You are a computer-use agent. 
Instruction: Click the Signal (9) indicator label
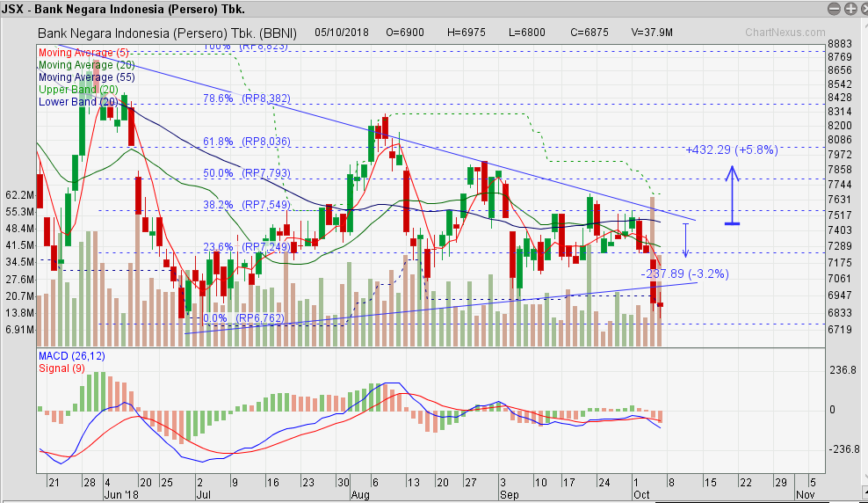point(61,368)
